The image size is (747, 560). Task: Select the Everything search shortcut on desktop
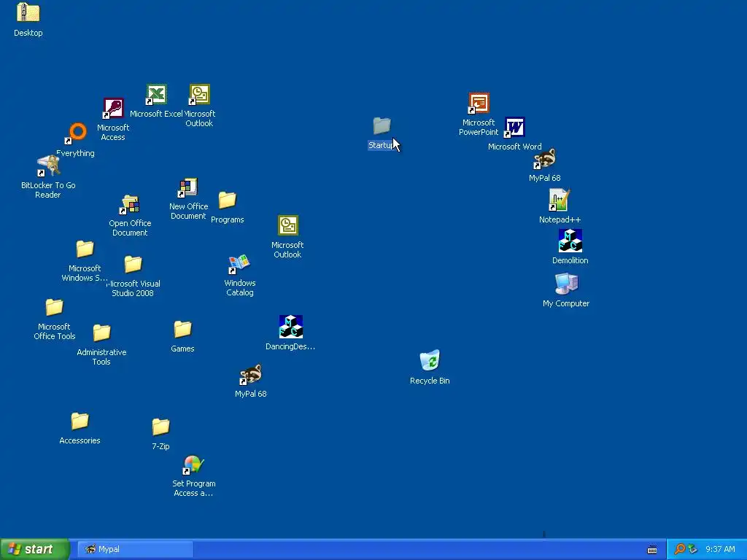(x=76, y=133)
